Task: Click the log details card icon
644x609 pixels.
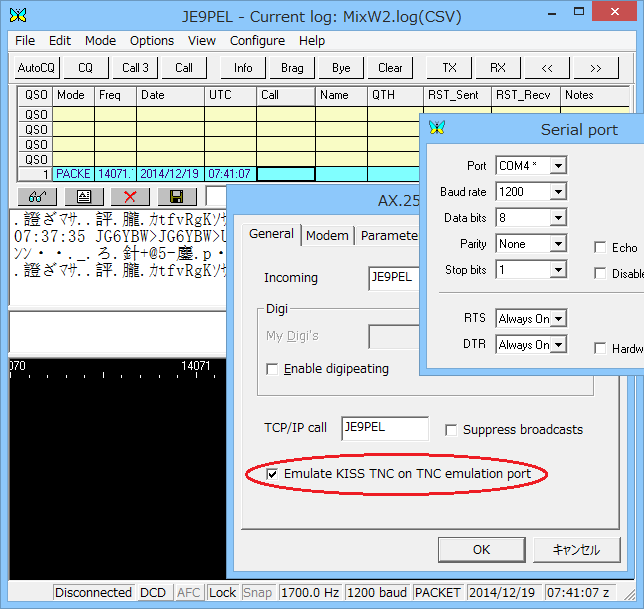Action: pyautogui.click(x=84, y=197)
